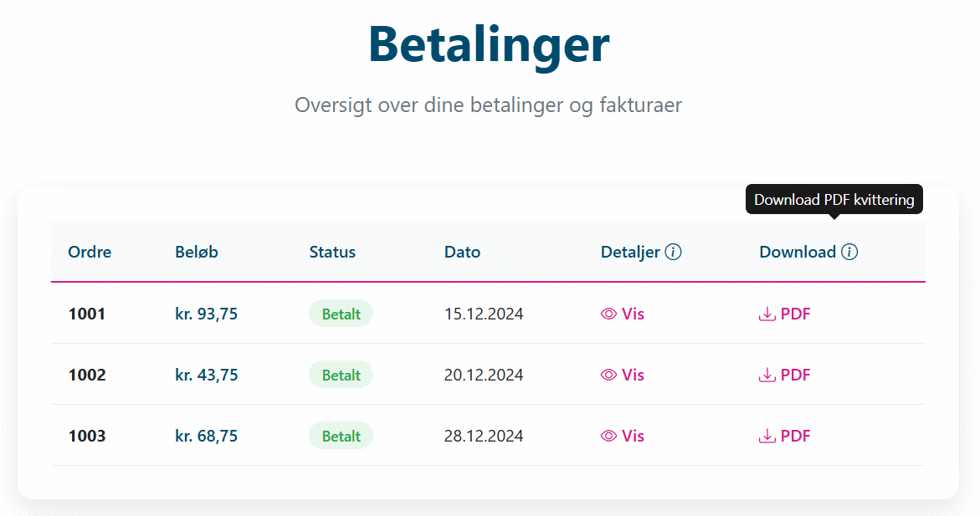Download PDF link for kr. 43,75 payment
Viewport: 980px width, 516px height.
point(784,375)
